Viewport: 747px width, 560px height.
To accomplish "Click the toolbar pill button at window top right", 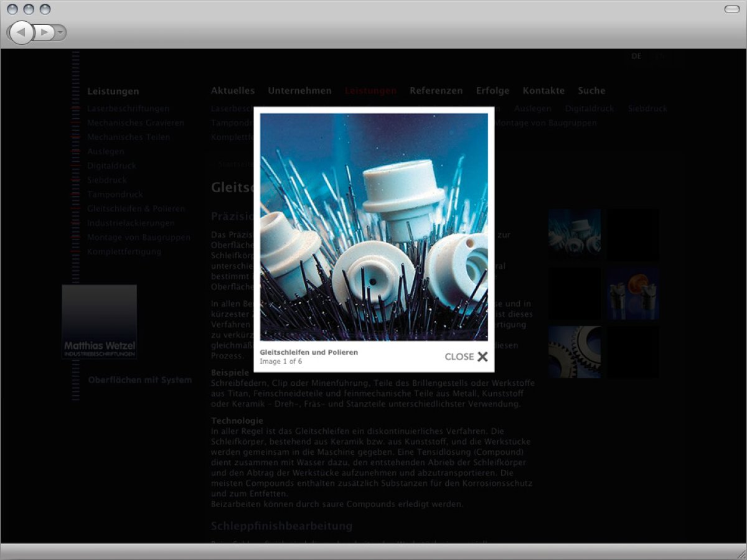I will 732,9.
